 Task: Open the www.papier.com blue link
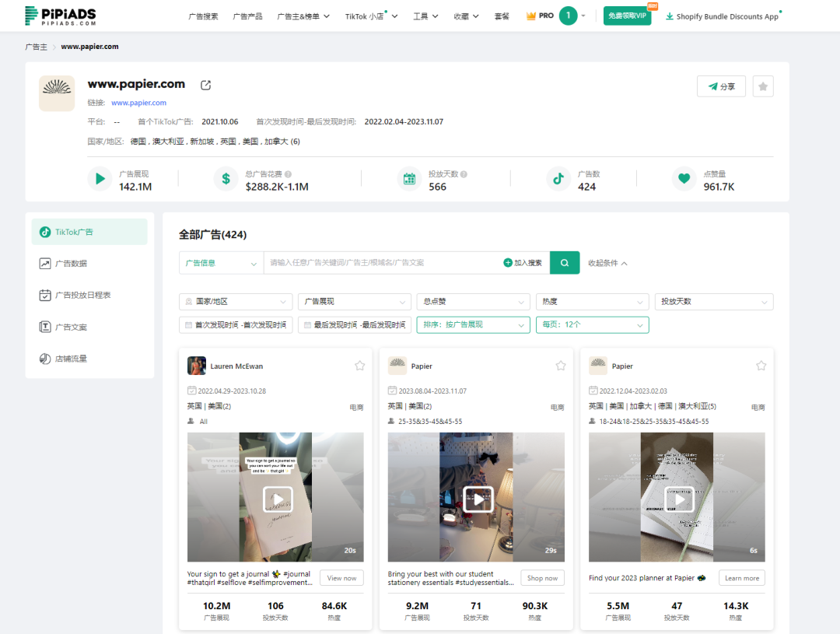138,103
